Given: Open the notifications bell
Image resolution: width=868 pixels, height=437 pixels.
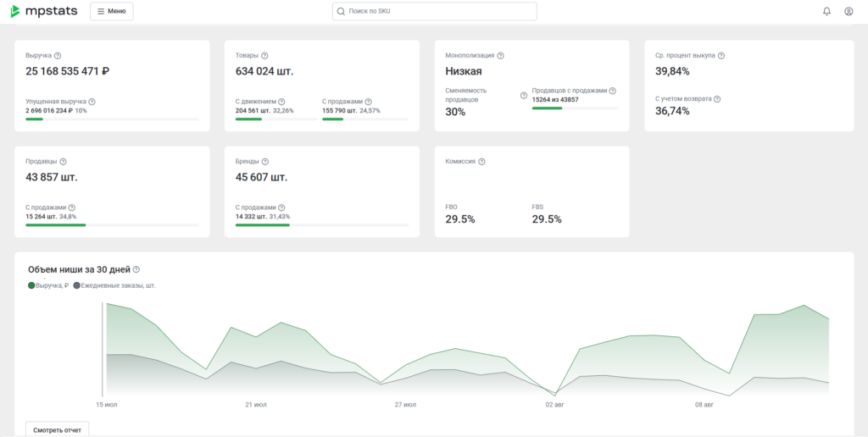Looking at the screenshot, I should (x=826, y=11).
